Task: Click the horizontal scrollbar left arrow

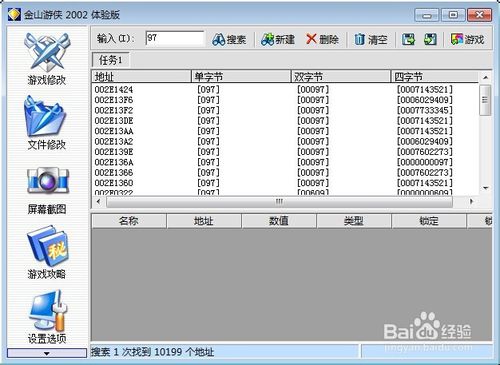Action: tap(98, 201)
